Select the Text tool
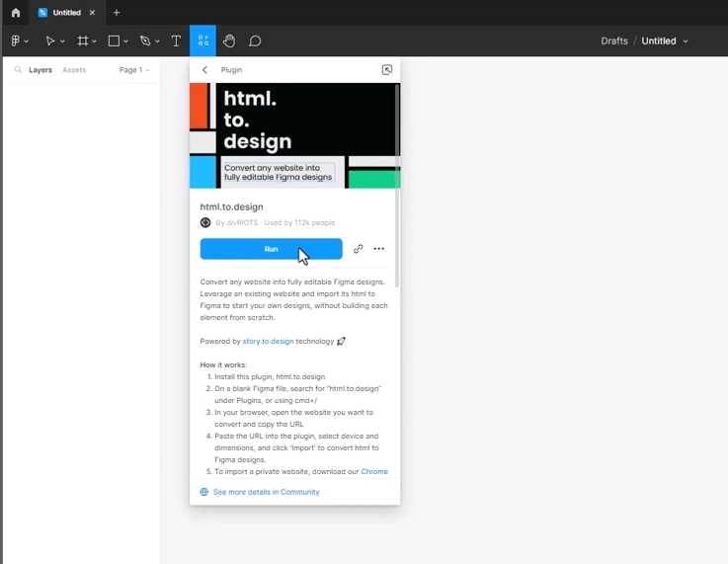 176,40
